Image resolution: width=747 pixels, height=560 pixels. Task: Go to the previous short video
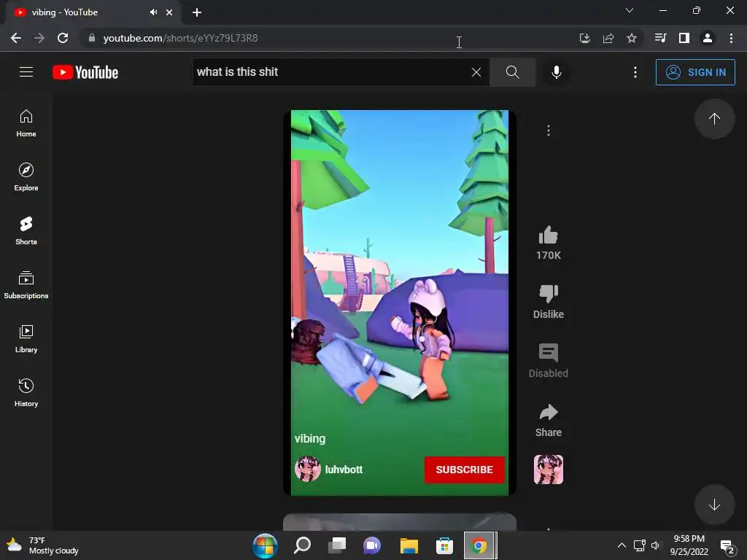(714, 119)
